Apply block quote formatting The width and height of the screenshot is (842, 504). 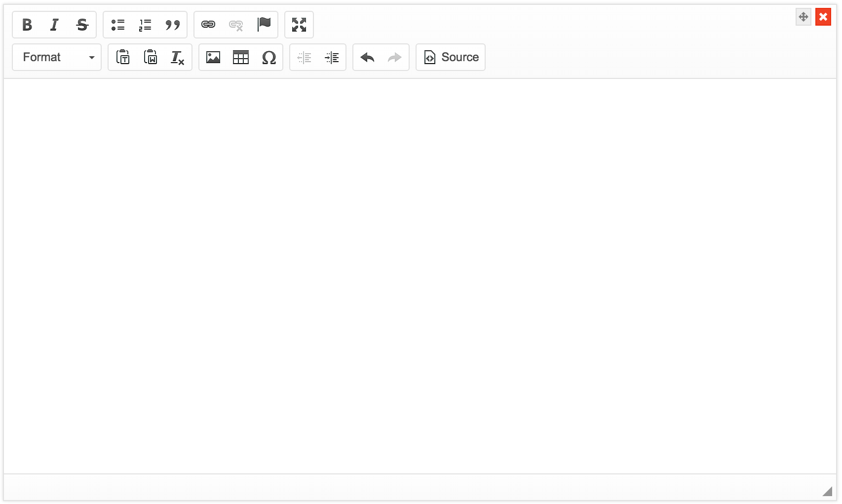coord(173,25)
